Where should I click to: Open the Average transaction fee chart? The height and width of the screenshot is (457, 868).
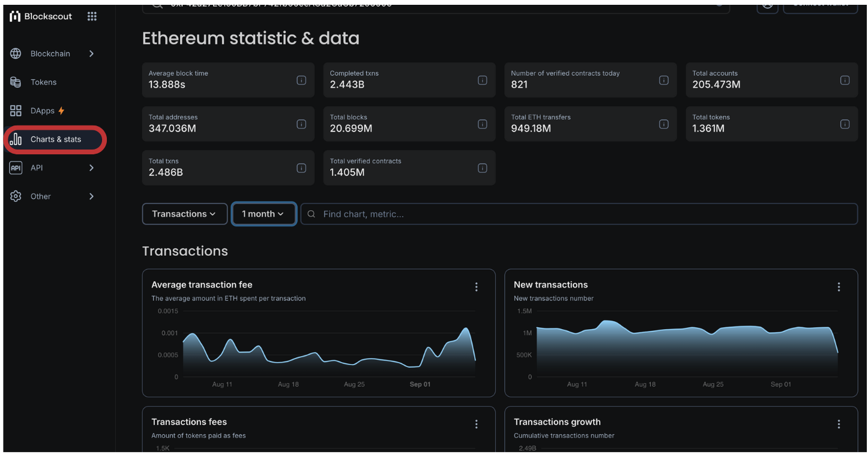point(202,285)
